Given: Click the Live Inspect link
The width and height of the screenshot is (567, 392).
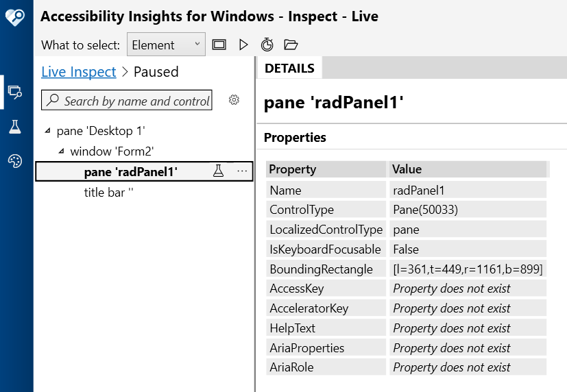Looking at the screenshot, I should point(79,72).
